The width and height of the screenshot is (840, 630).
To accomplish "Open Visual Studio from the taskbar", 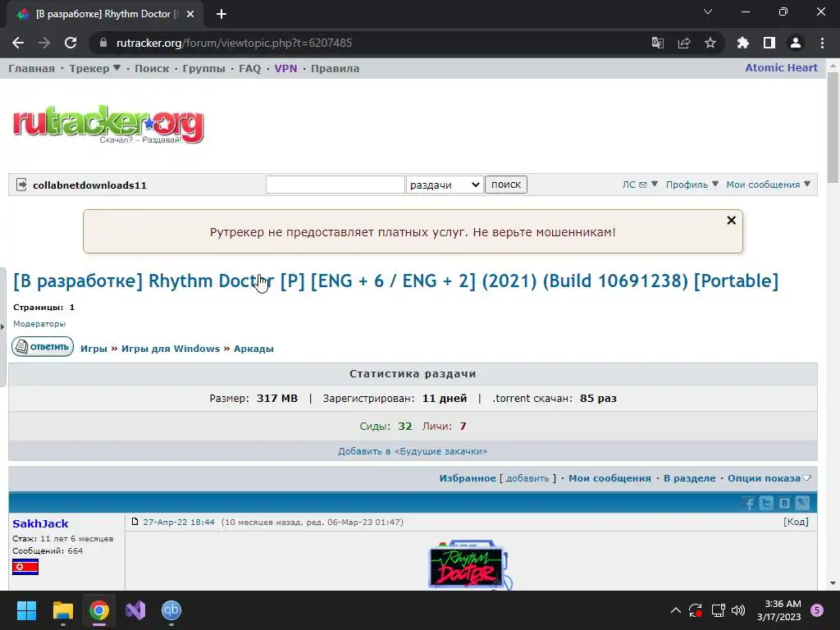I will point(135,610).
